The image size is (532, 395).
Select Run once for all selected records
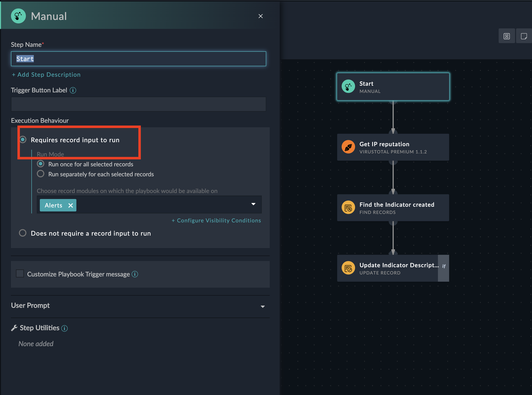[x=41, y=164]
